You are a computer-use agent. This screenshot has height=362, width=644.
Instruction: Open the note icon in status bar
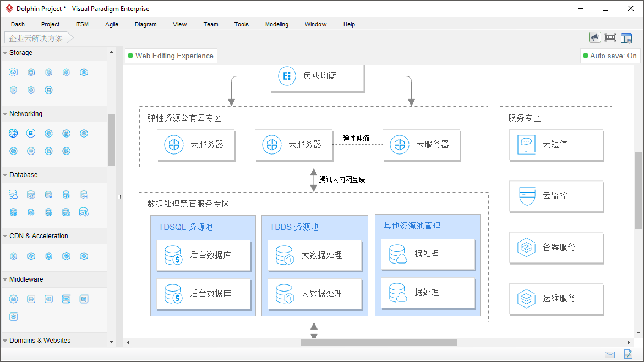[x=629, y=354]
